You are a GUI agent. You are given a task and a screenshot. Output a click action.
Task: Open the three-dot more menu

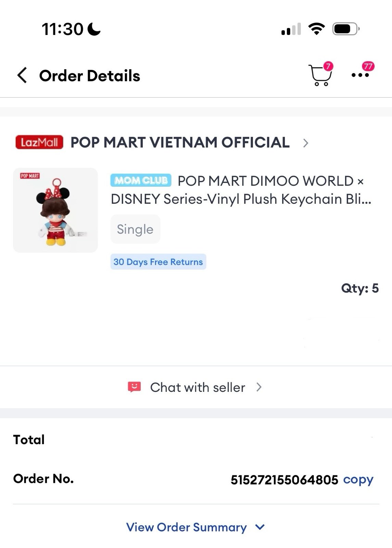(x=360, y=75)
